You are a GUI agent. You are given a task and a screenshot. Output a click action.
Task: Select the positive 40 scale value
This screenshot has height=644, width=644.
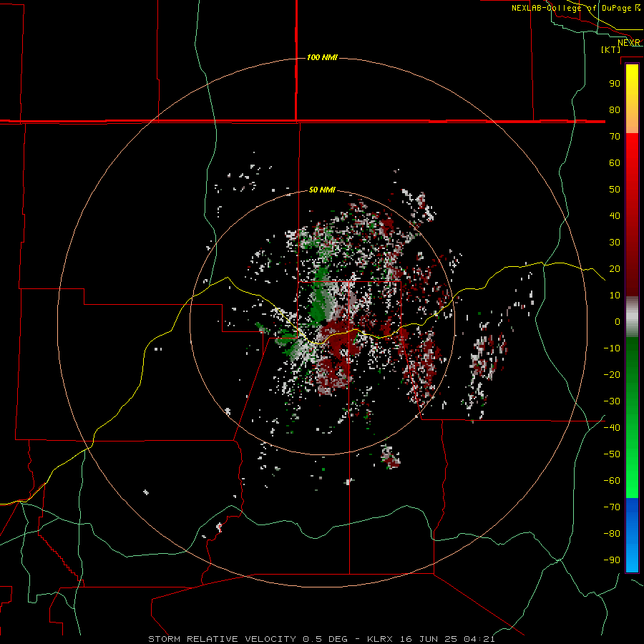coord(615,215)
